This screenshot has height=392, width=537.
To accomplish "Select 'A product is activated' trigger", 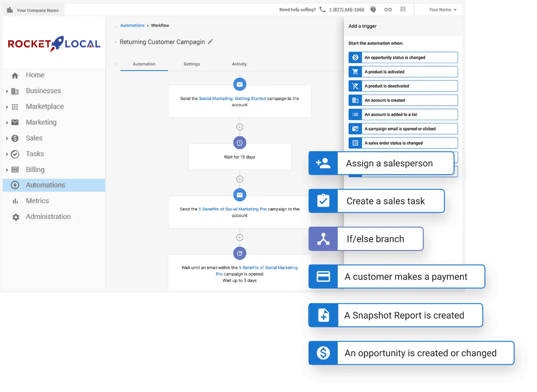I will click(403, 72).
